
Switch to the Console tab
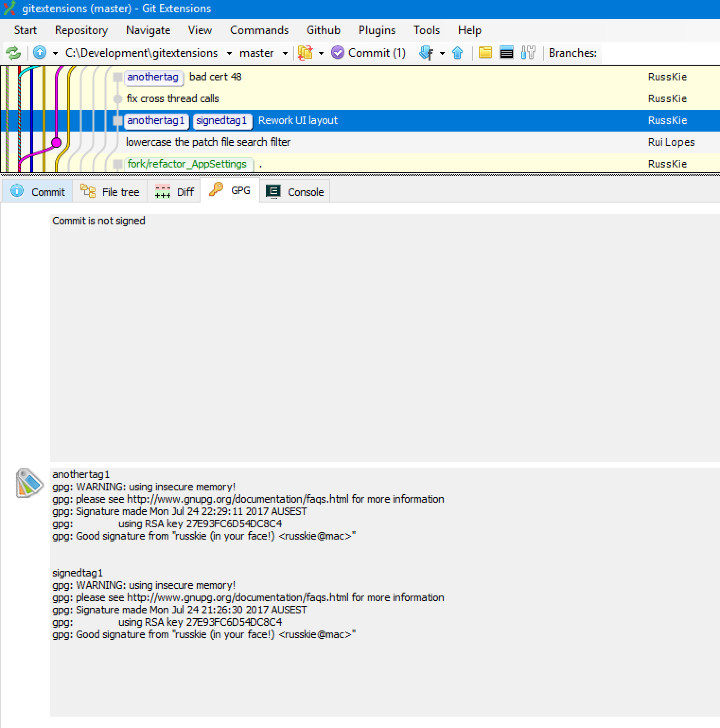(x=295, y=191)
